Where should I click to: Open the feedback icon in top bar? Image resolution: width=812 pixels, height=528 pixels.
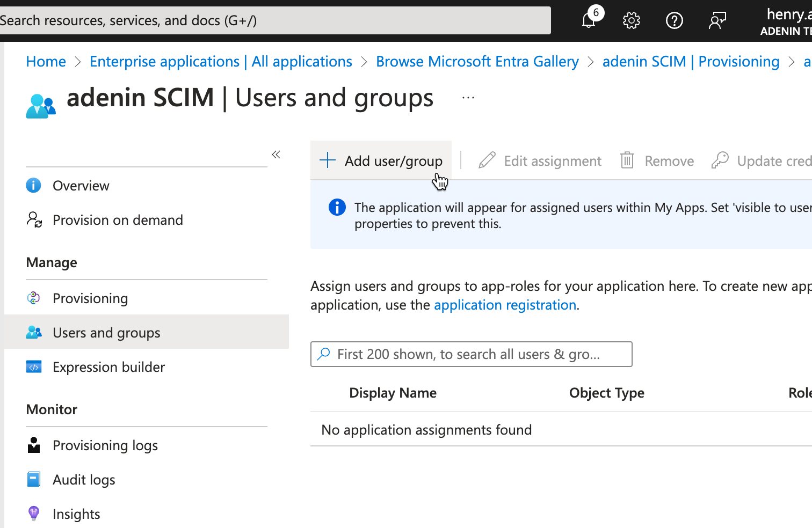pos(717,21)
